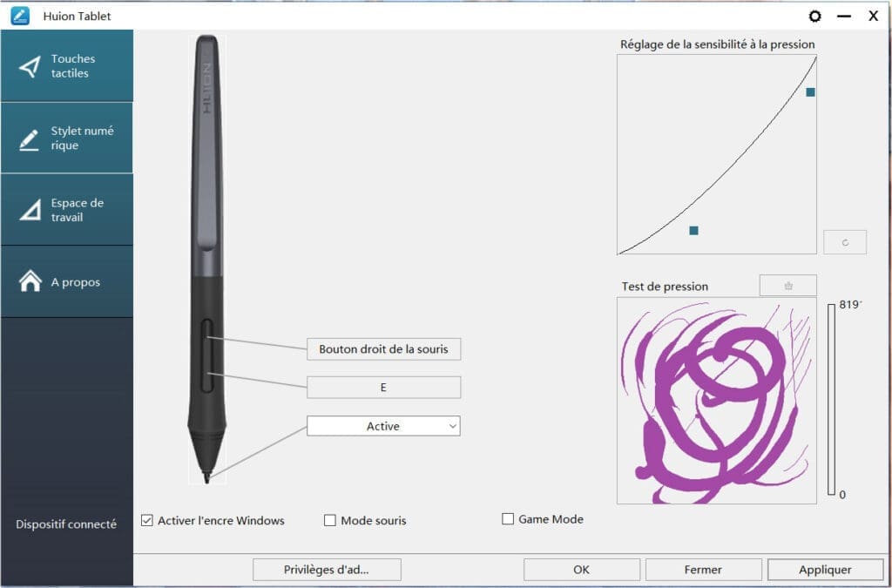This screenshot has height=588, width=892.
Task: Click the Privilèges d'ad... button
Action: click(x=327, y=569)
